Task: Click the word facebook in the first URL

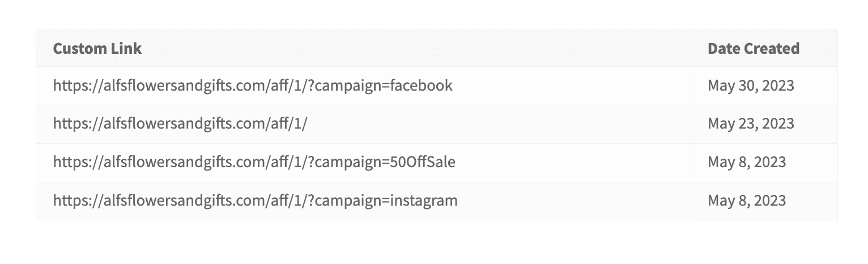Action: [x=421, y=86]
